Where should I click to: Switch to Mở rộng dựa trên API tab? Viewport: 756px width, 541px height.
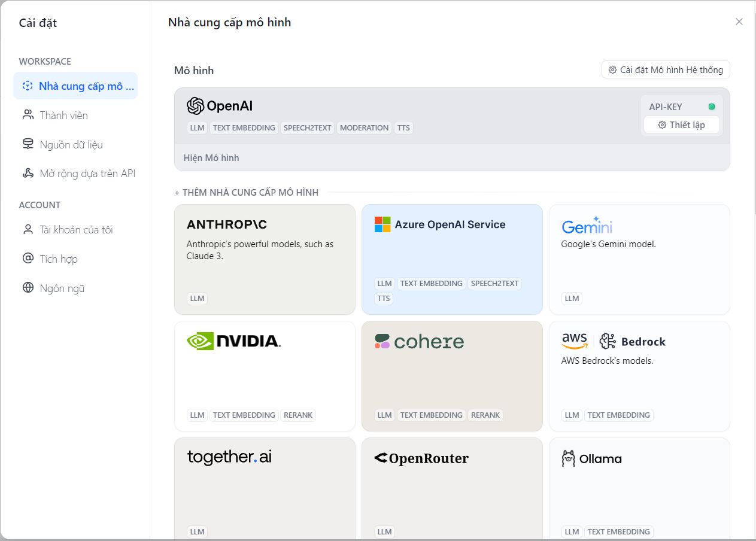tap(87, 174)
